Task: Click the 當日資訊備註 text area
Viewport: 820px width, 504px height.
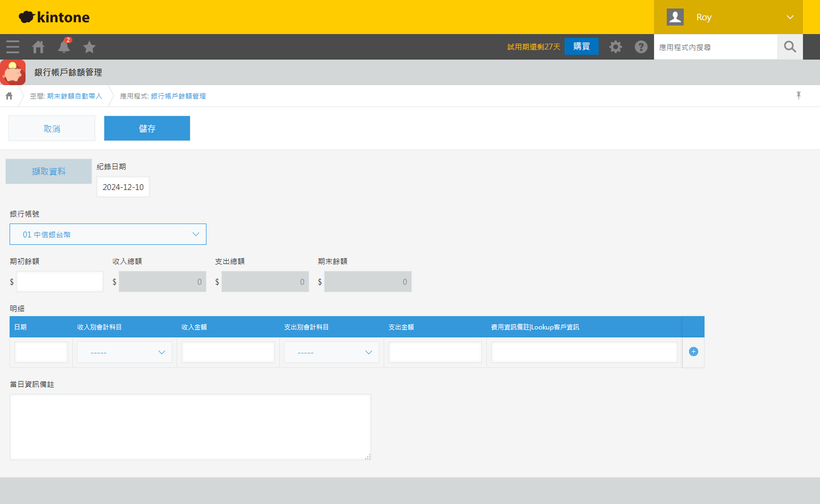Action: click(190, 427)
